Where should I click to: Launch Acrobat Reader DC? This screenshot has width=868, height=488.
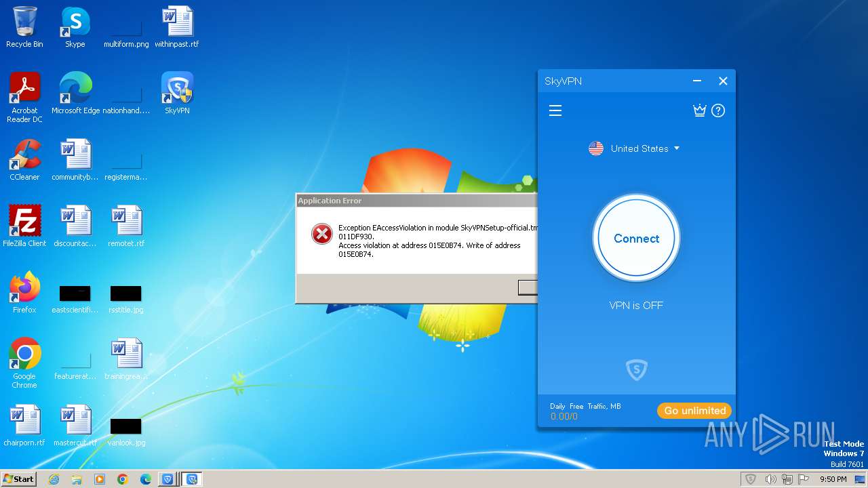pos(24,98)
